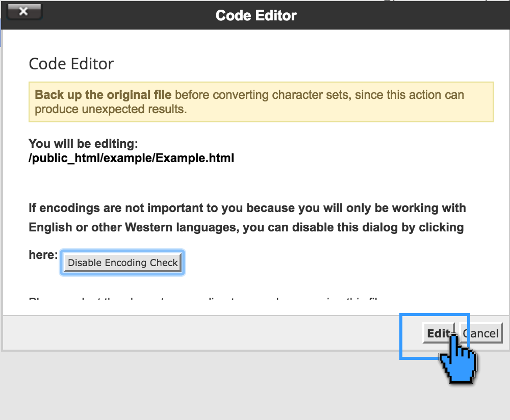
Task: Click the encoding explanation paragraph
Action: pos(247,217)
